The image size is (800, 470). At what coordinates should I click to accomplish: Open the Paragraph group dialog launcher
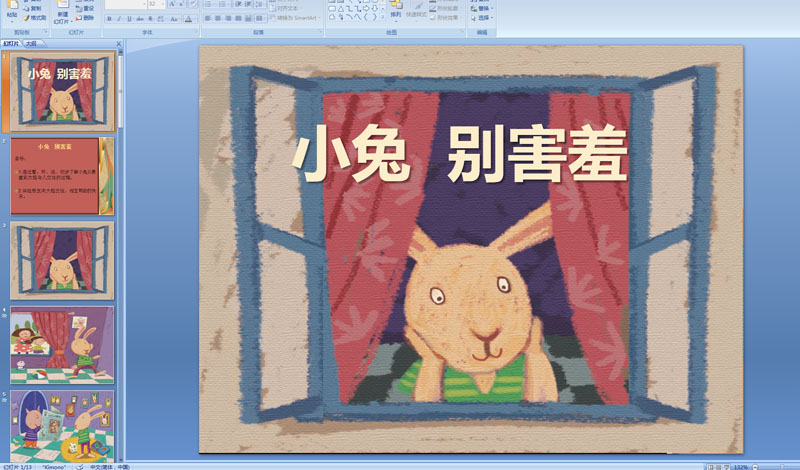(321, 32)
